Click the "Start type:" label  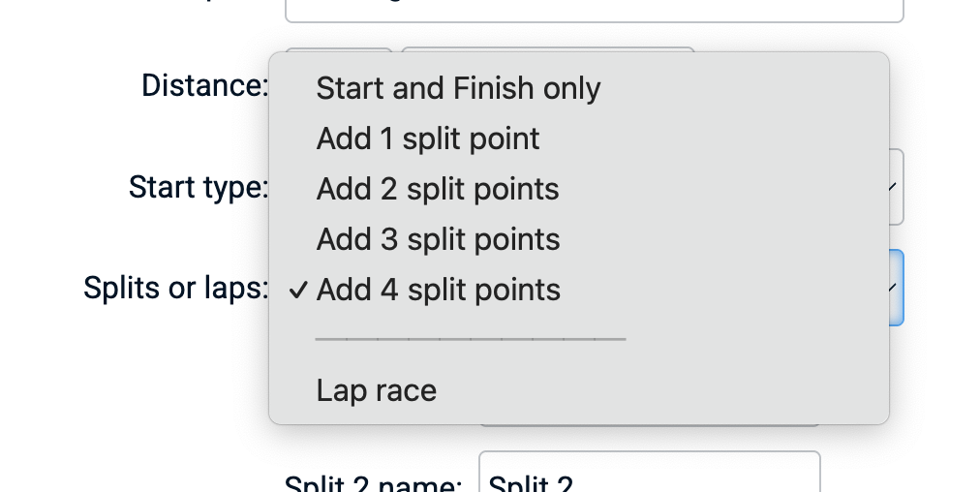[x=199, y=187]
